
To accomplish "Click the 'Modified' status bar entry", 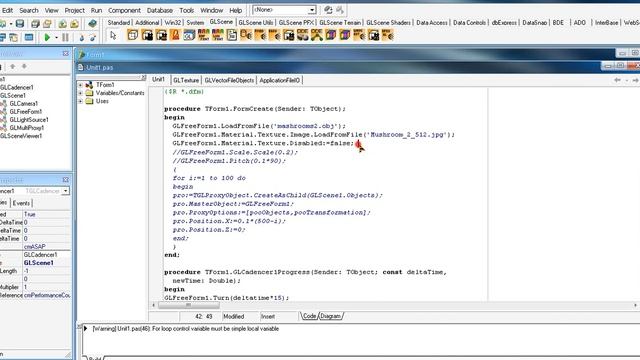I will [x=233, y=316].
